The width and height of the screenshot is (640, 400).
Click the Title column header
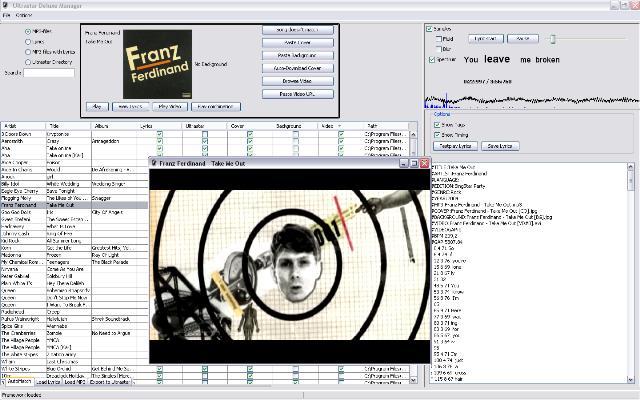(69, 126)
